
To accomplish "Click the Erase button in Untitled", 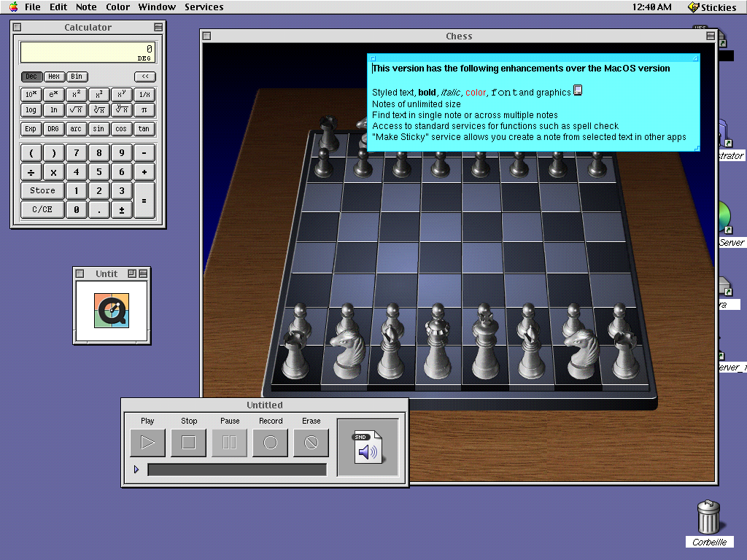I will pyautogui.click(x=311, y=443).
